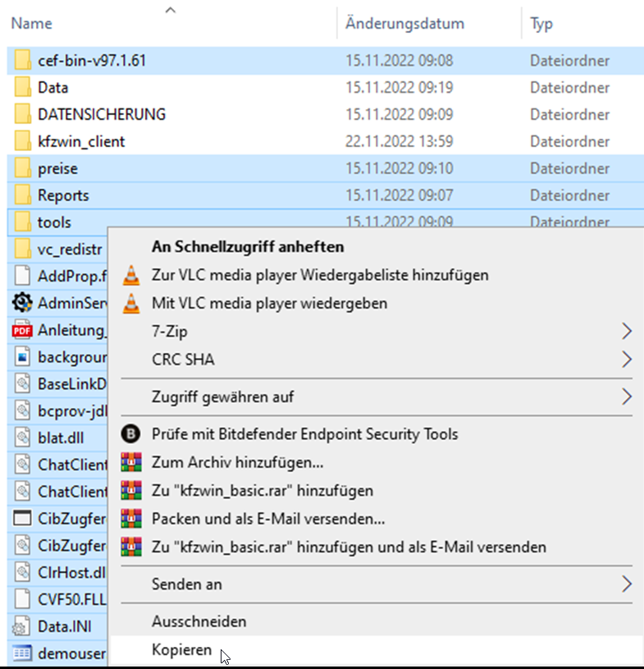644x669 pixels.
Task: Click the AdminServ gear application icon
Action: pyautogui.click(x=22, y=303)
